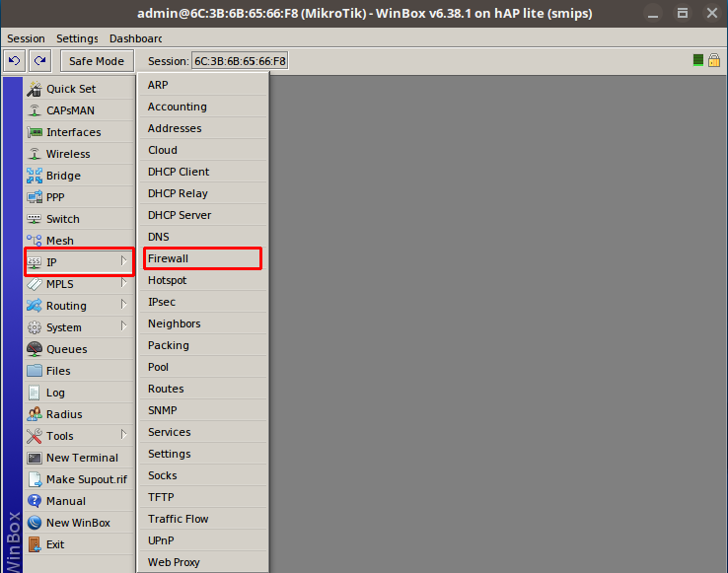Open Accounting from the IP submenu
728x573 pixels.
click(x=203, y=107)
